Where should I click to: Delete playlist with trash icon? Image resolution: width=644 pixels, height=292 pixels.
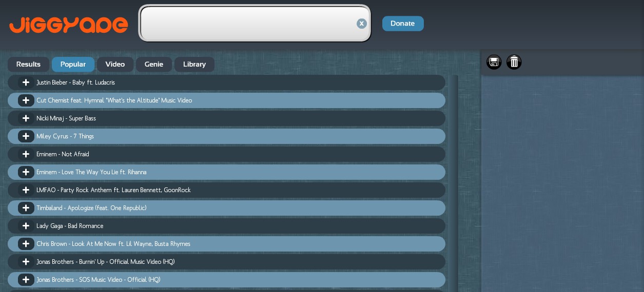pyautogui.click(x=514, y=62)
